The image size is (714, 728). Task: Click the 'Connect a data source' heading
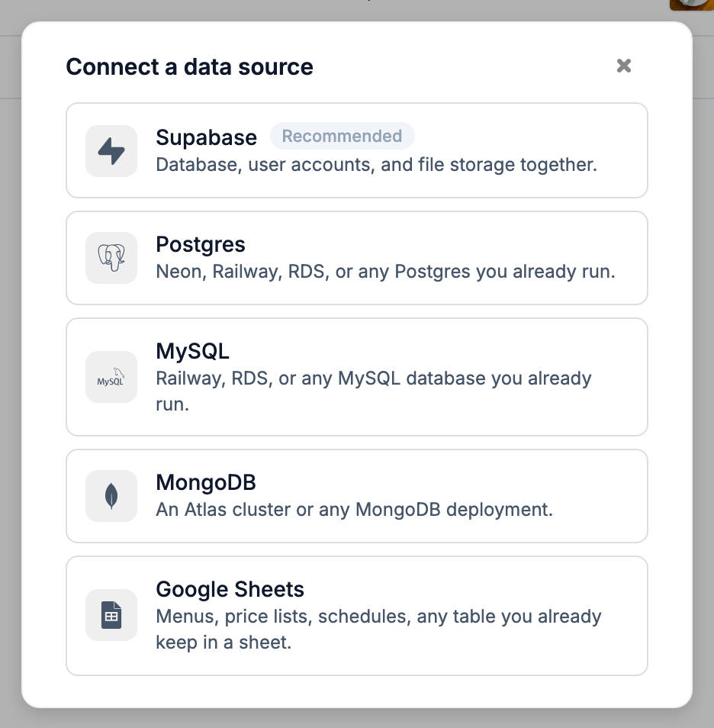(x=189, y=67)
